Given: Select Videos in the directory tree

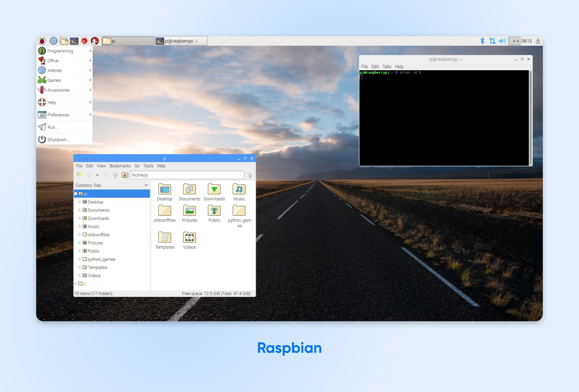Looking at the screenshot, I should point(94,275).
